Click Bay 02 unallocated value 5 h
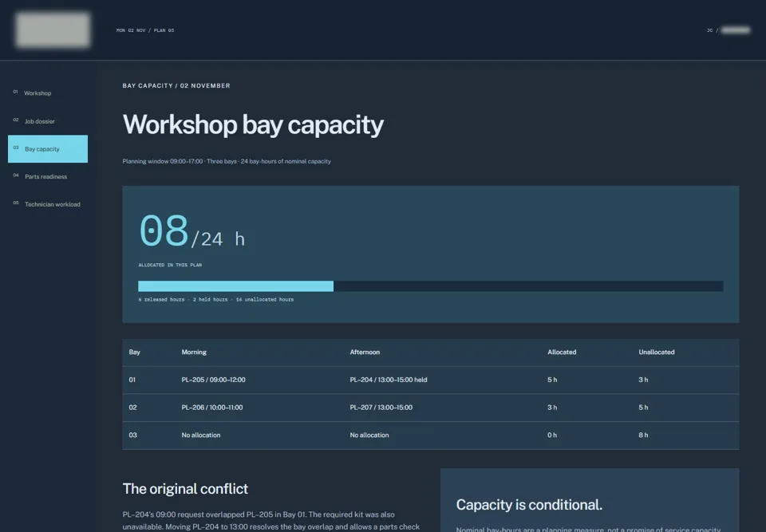Viewport: 766px width, 532px height. [x=643, y=408]
